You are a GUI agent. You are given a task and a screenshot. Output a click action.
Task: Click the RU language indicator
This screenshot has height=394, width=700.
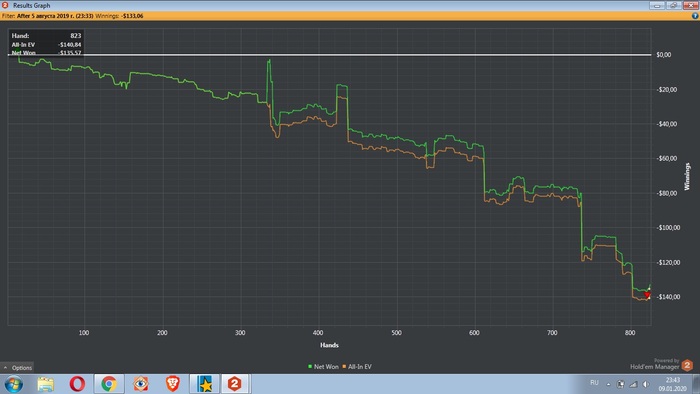point(594,383)
